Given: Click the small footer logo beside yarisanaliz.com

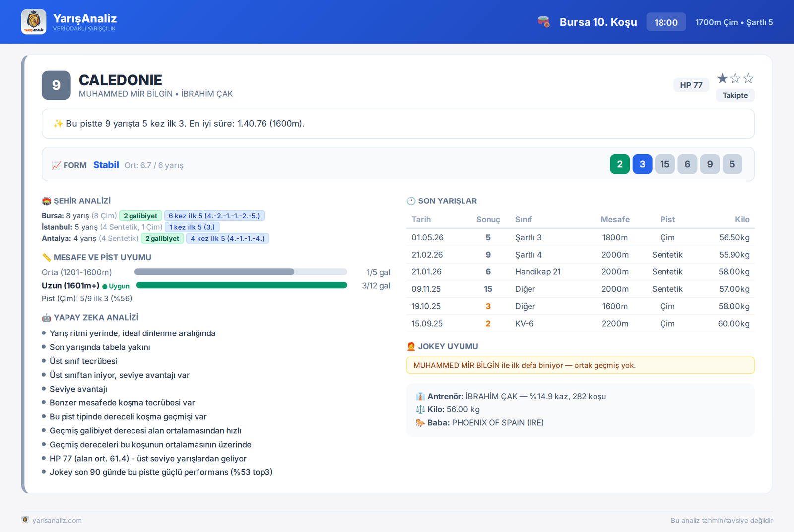Looking at the screenshot, I should [x=25, y=520].
